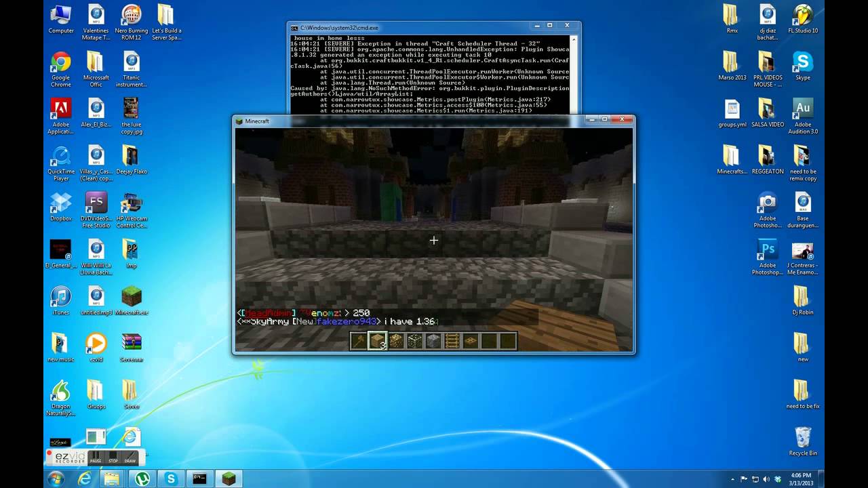Open the Minecrafts folder
868x488 pixels.
coord(732,160)
